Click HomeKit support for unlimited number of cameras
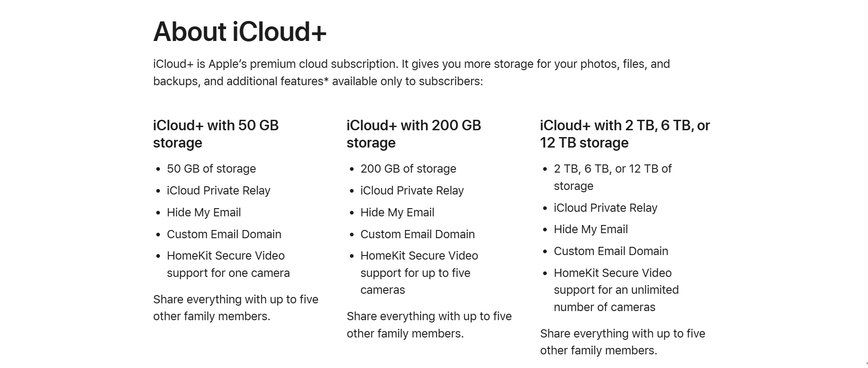Image resolution: width=868 pixels, height=368 pixels. click(x=616, y=290)
